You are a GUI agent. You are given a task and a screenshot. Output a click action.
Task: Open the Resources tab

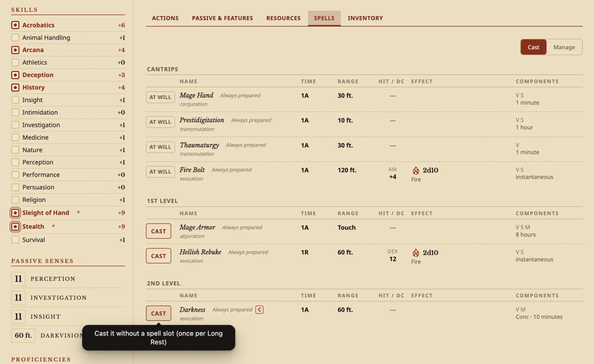coord(283,18)
